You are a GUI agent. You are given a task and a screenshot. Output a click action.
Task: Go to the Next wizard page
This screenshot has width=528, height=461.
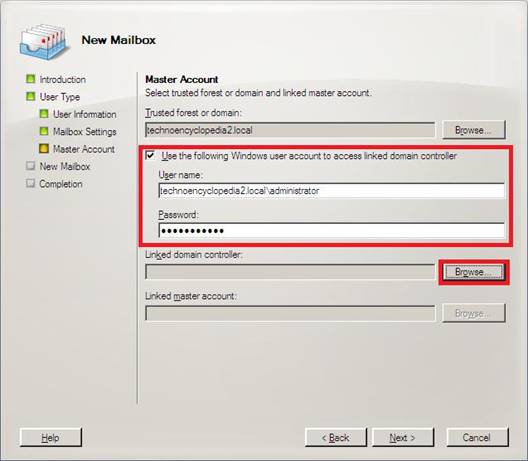click(x=403, y=437)
